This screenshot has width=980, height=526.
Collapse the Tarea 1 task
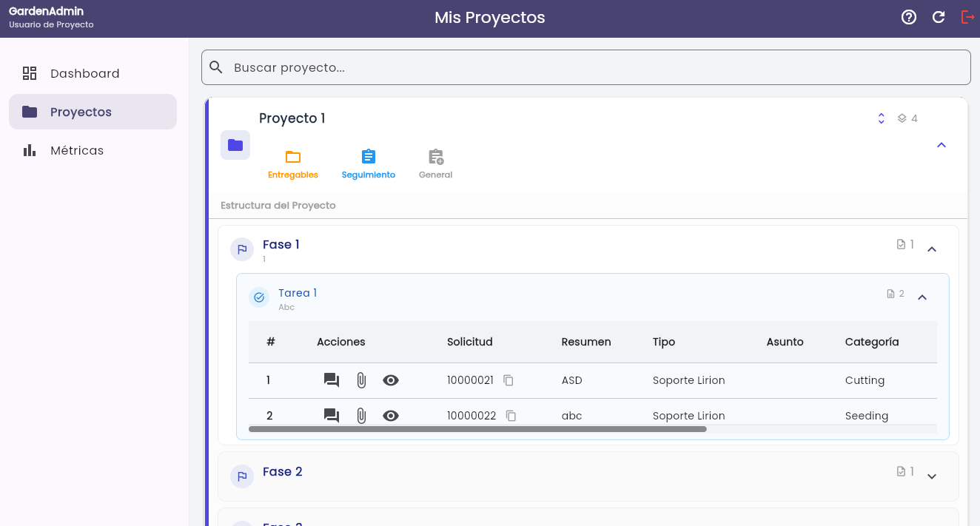click(922, 297)
